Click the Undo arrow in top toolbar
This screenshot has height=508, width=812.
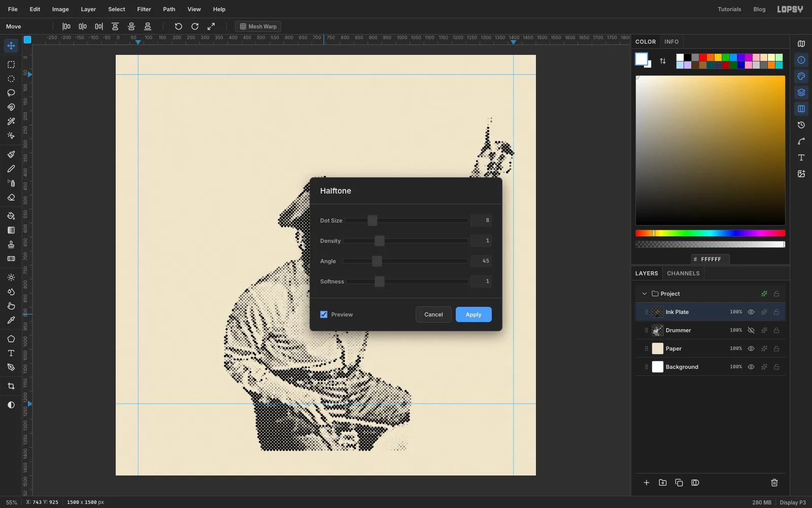[x=178, y=26]
